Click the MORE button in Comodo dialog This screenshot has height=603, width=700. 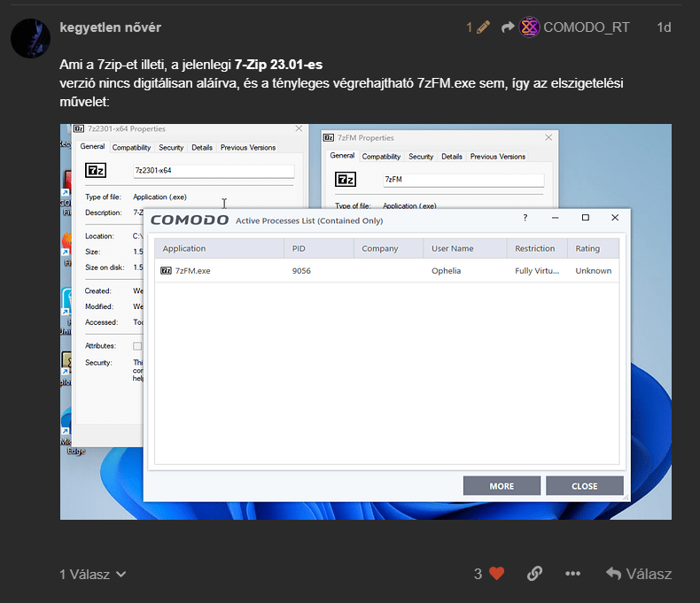(502, 486)
